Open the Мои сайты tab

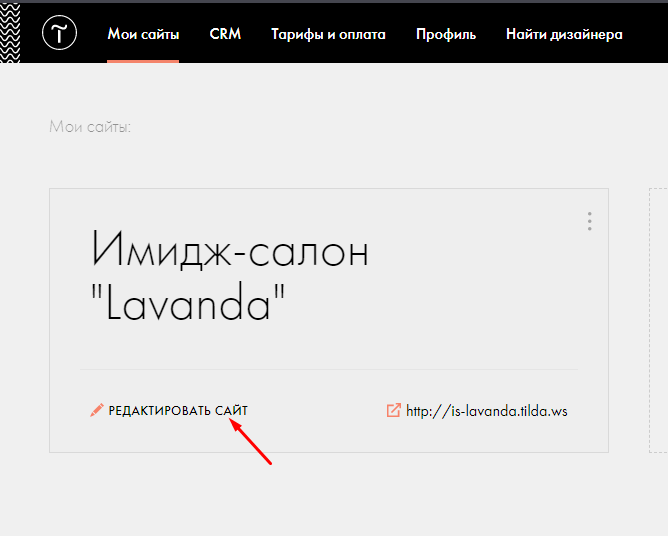(143, 34)
